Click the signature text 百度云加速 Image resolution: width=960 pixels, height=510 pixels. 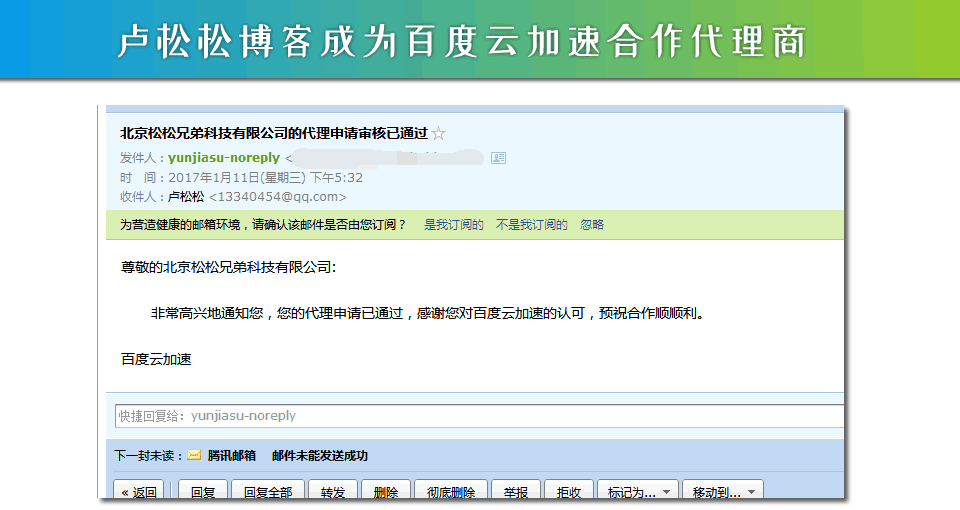156,359
